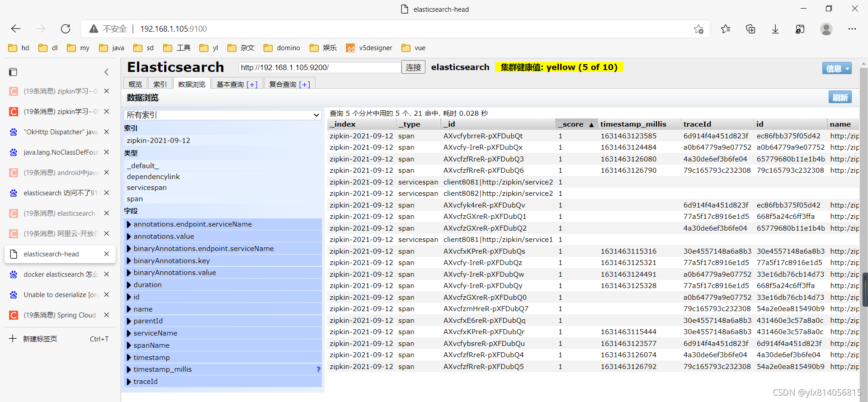Open the 复合查询 tab
Image resolution: width=868 pixels, height=402 pixels.
tap(289, 84)
